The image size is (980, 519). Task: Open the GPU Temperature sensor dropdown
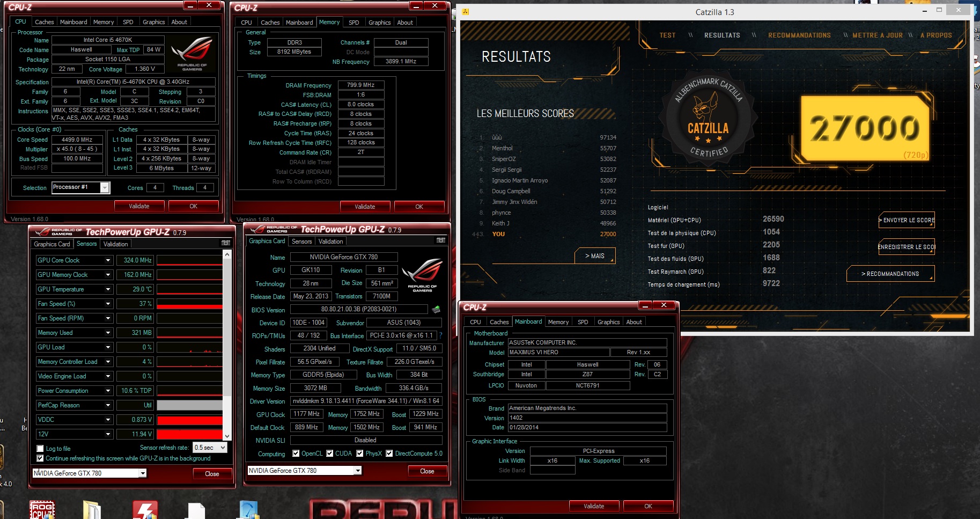tap(108, 289)
